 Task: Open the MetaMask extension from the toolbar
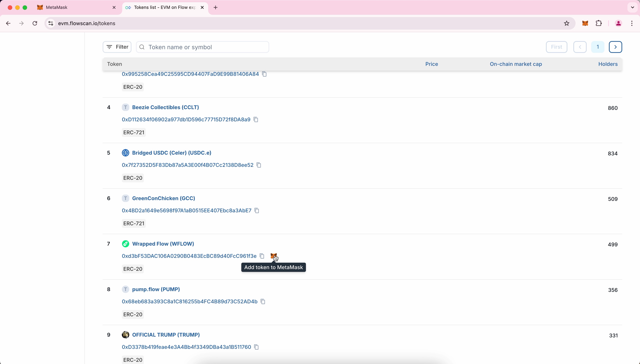585,23
